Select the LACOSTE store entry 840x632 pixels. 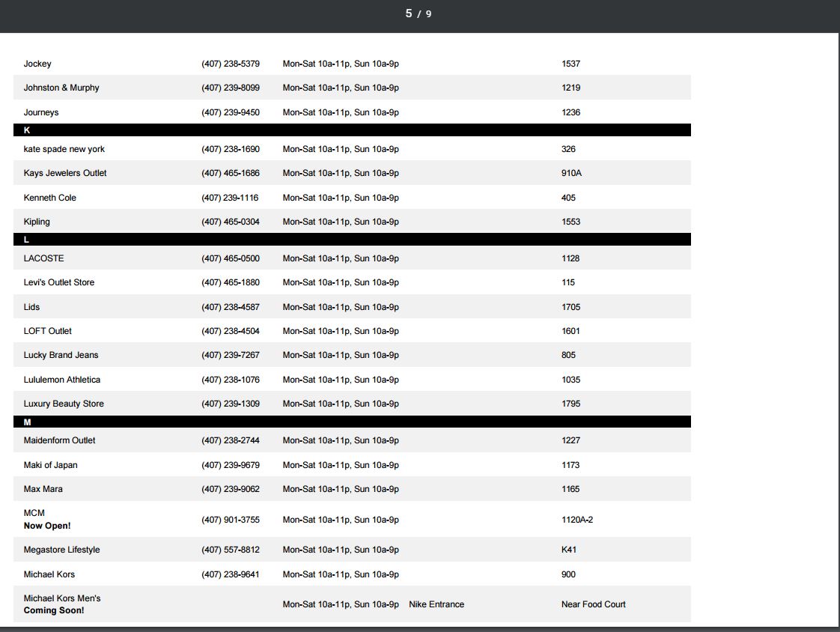pos(43,258)
